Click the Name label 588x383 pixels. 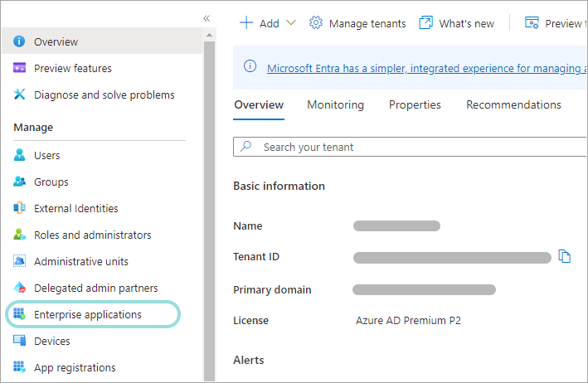click(x=247, y=226)
